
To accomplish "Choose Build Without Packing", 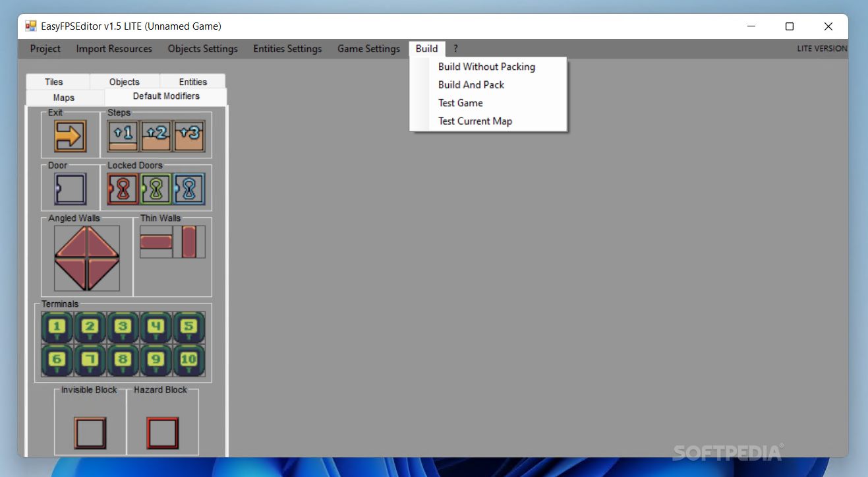I will 488,67.
